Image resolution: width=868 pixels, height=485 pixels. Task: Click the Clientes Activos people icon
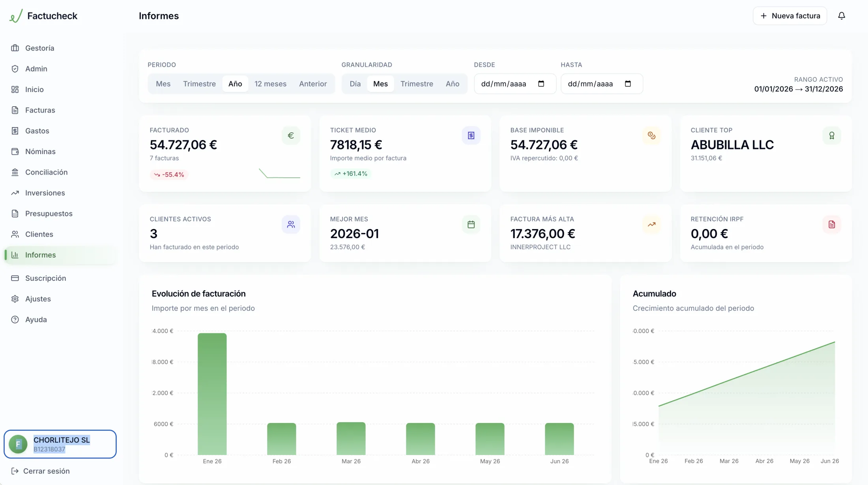tap(291, 224)
